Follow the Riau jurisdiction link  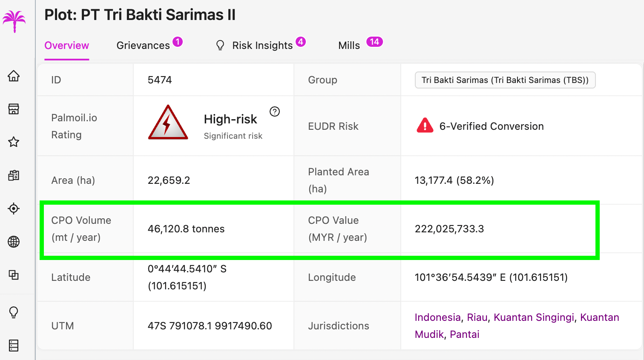tap(477, 317)
